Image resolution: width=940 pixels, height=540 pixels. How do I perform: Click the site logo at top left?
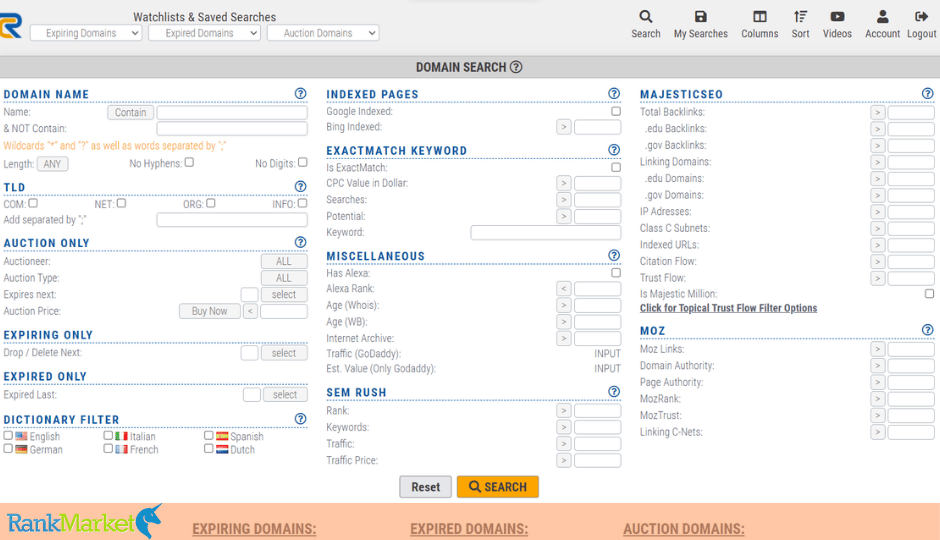point(11,25)
